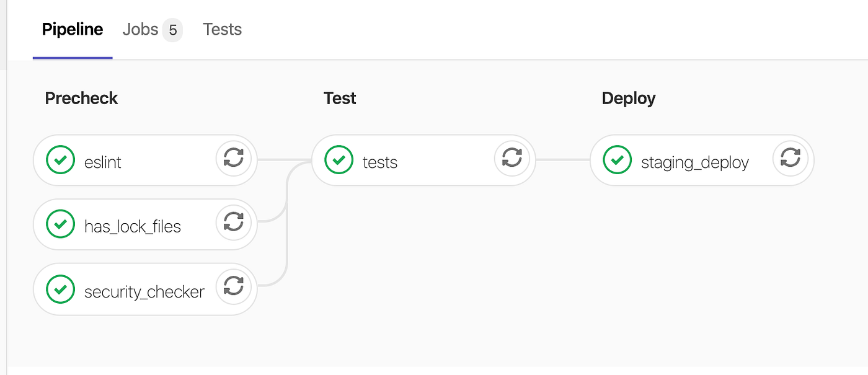Open the staging_deploy job details
868x375 pixels.
[x=694, y=159]
